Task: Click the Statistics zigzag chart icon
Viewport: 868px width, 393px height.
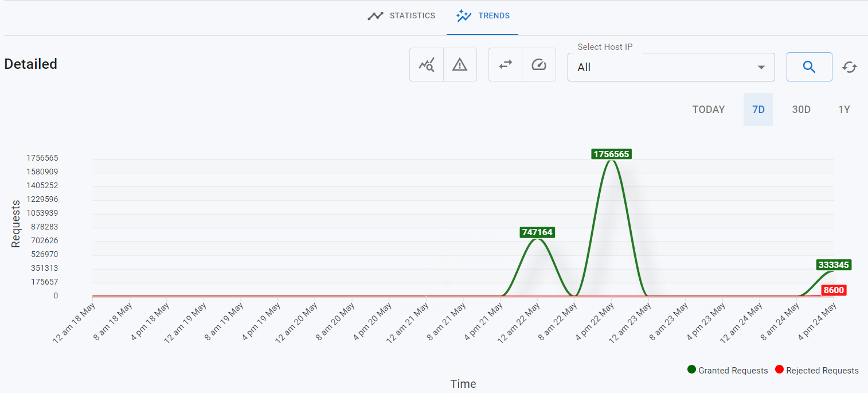Action: [x=376, y=15]
